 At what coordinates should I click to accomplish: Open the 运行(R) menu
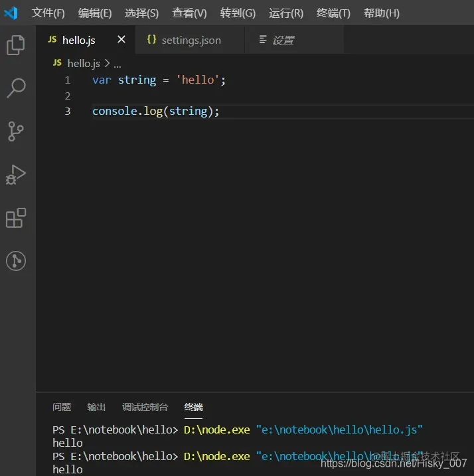tap(286, 13)
